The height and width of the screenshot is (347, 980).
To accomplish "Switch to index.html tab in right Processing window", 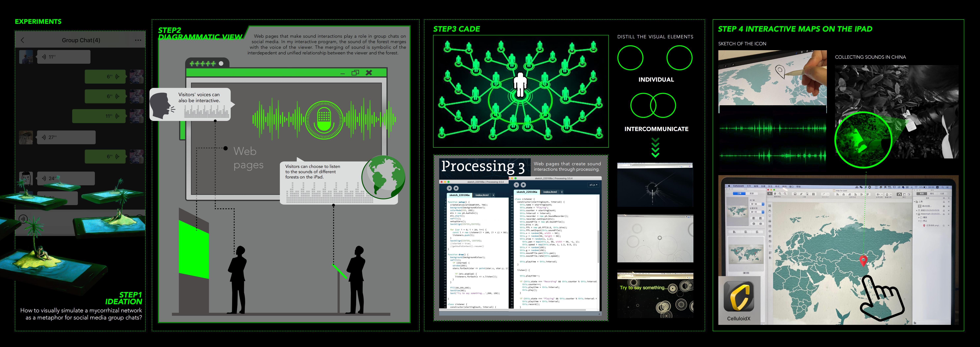I will (x=550, y=192).
